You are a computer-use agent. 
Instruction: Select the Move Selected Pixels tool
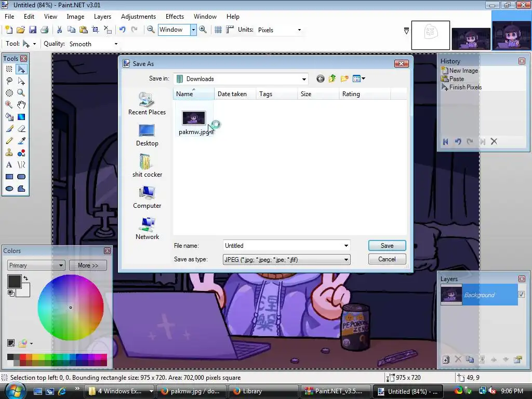(21, 69)
